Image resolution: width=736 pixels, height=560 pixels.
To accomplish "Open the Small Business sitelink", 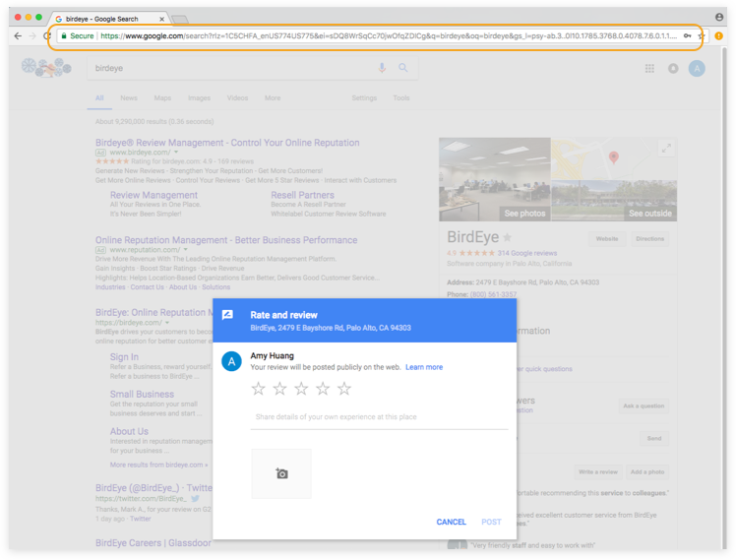I will click(x=142, y=394).
